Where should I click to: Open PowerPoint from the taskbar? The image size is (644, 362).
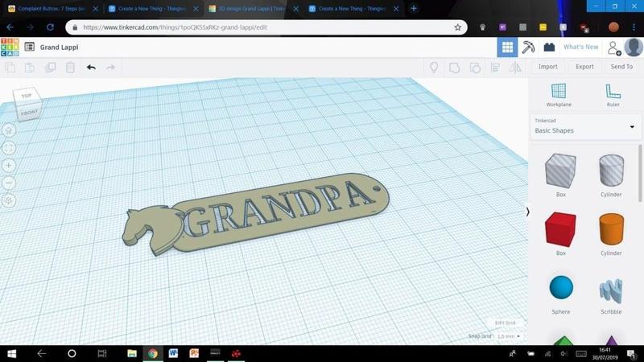point(194,353)
